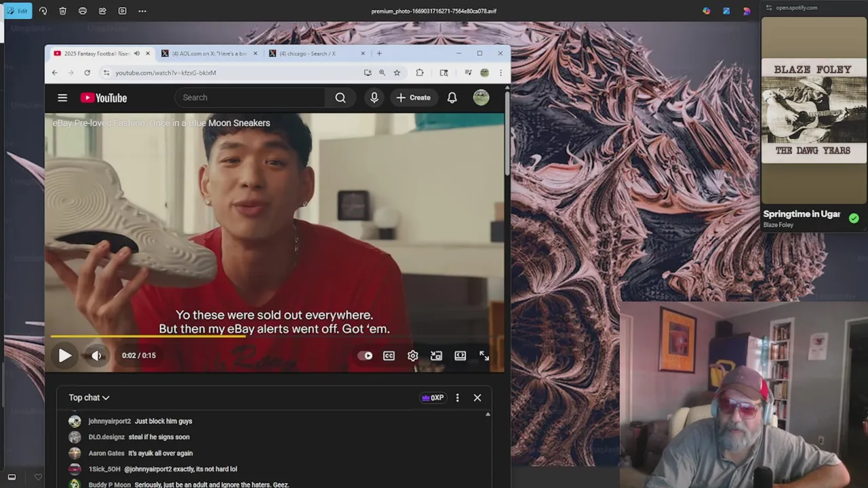Go to YouTube home via logo
The width and height of the screenshot is (868, 488).
104,98
